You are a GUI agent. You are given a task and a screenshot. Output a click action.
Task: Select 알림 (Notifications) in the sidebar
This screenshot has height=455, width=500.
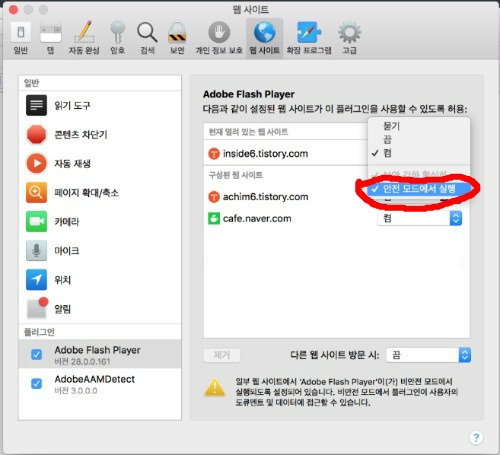click(x=100, y=309)
